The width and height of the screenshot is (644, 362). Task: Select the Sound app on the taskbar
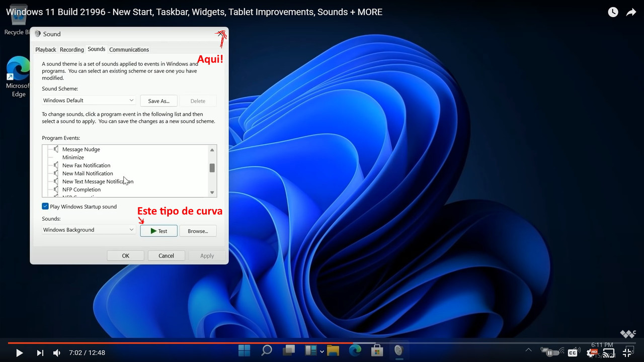click(399, 350)
